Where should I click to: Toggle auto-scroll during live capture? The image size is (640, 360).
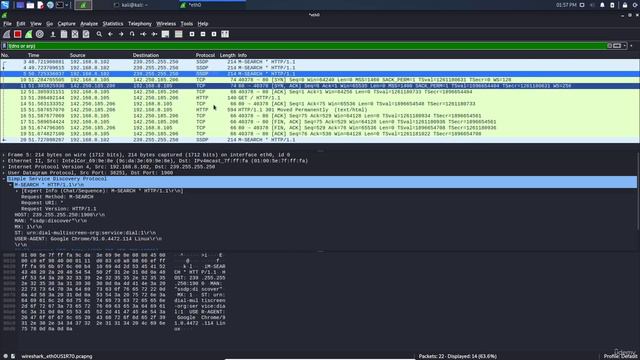[165, 34]
